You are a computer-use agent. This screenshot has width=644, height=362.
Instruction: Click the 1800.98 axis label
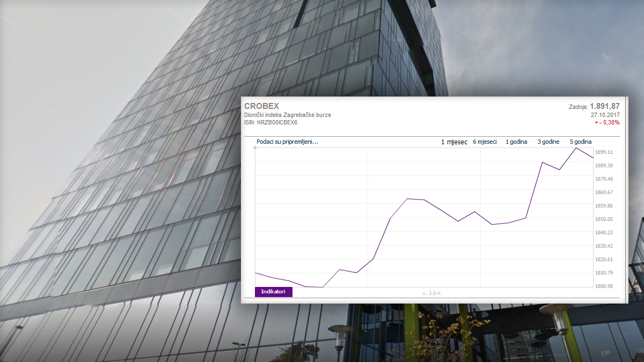(604, 286)
